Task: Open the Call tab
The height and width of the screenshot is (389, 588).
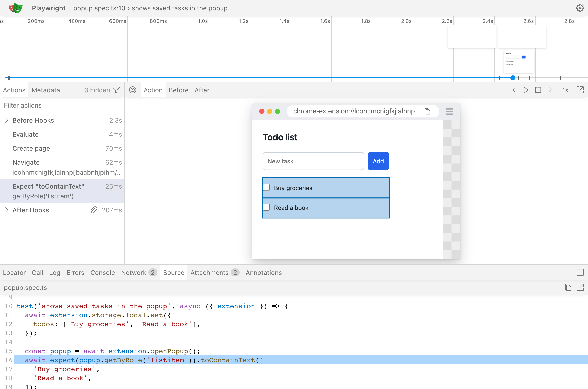Action: pyautogui.click(x=37, y=272)
